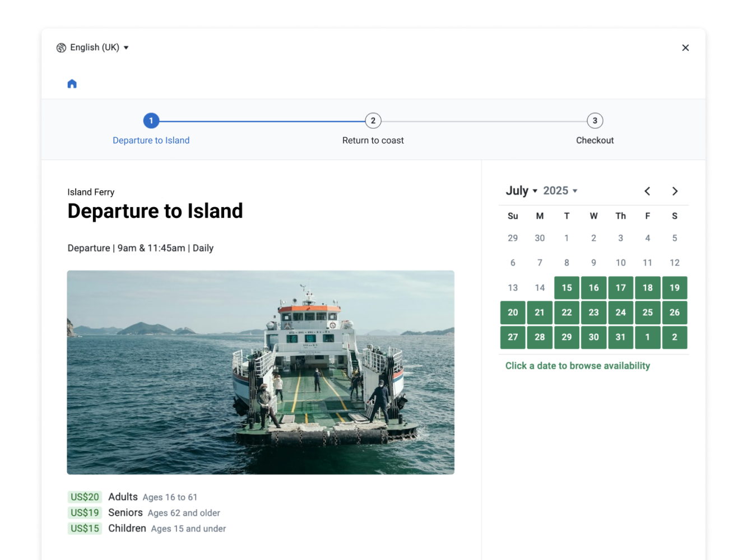Image resolution: width=747 pixels, height=560 pixels.
Task: Close the booking dialog
Action: click(x=685, y=48)
